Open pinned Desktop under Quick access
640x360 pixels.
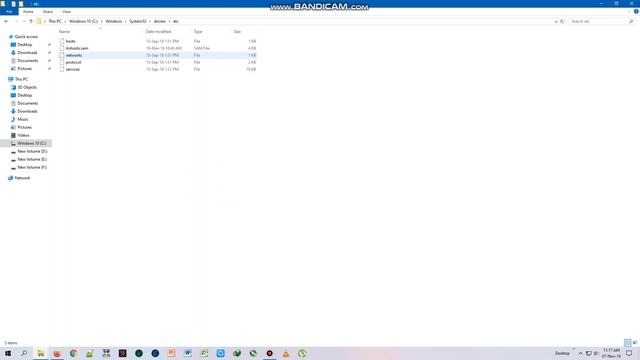(24, 44)
